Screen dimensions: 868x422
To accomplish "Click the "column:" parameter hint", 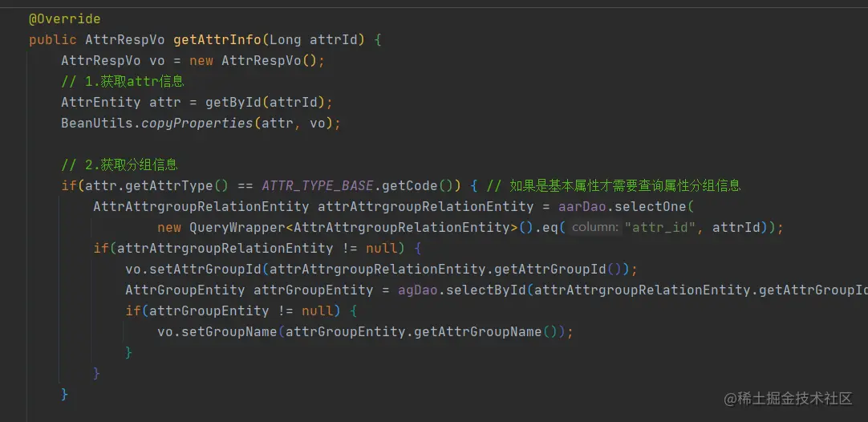I will [x=595, y=228].
